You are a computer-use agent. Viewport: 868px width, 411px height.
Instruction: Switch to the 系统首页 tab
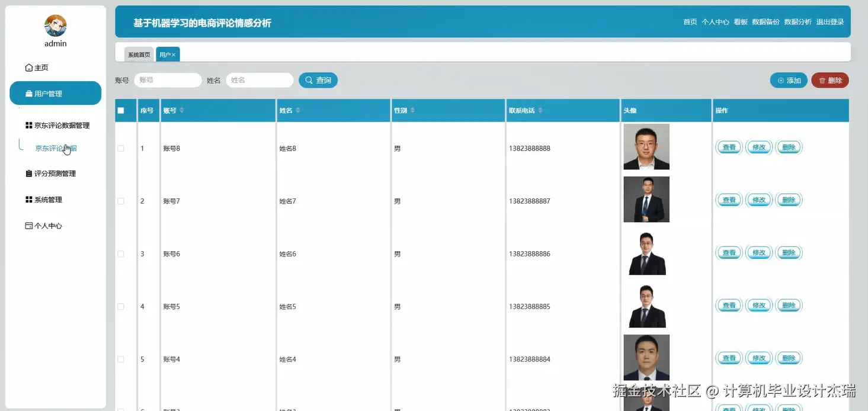click(139, 54)
